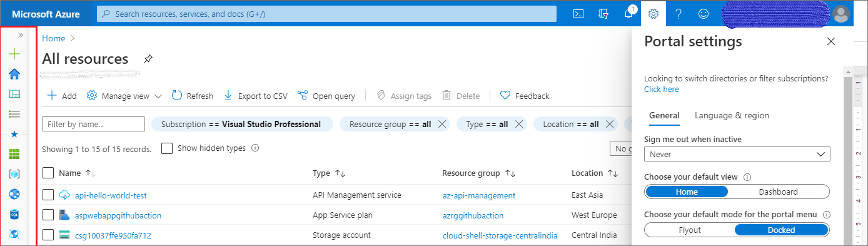The width and height of the screenshot is (868, 246).
Task: Open App Services globe sidebar icon
Action: coord(14,194)
